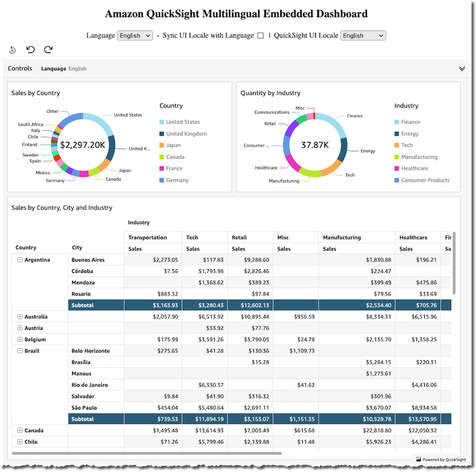
Task: Collapse the Brazil row
Action: pyautogui.click(x=20, y=351)
